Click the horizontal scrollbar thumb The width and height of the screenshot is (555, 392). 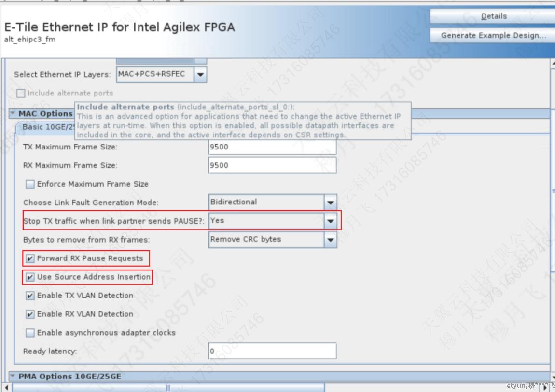coord(168,388)
